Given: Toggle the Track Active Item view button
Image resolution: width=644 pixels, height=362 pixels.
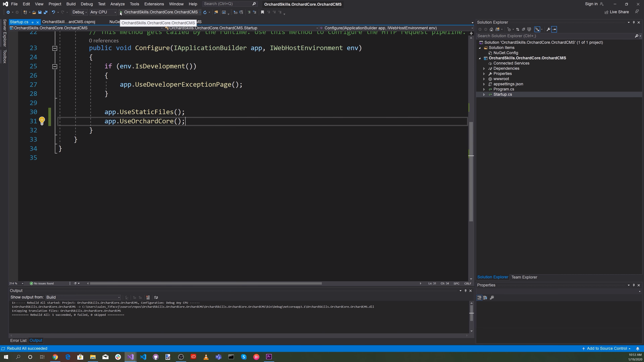Looking at the screenshot, I should [537, 29].
